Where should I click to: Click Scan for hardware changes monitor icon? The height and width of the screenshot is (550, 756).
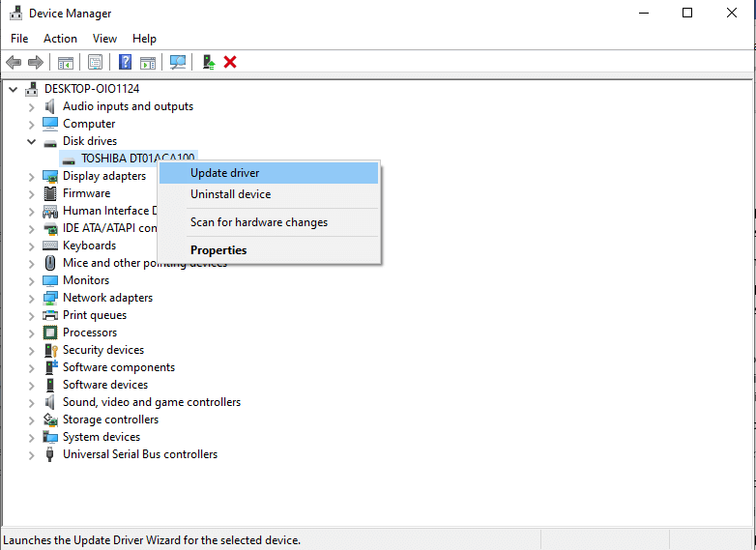pyautogui.click(x=178, y=62)
